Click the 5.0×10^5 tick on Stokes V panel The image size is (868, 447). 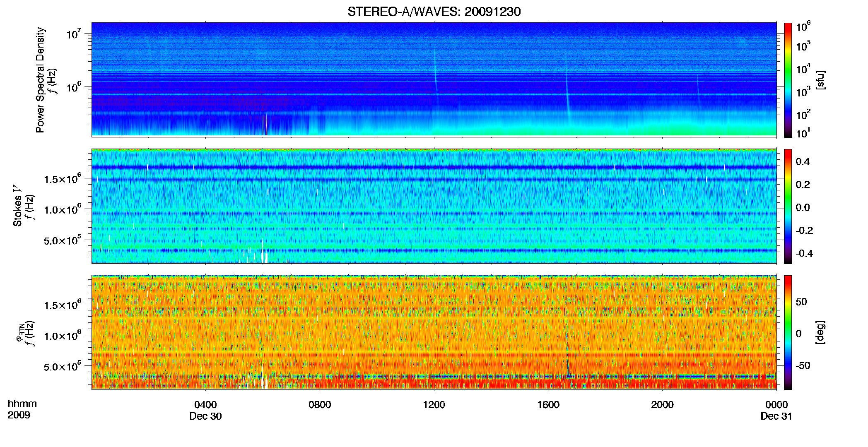pyautogui.click(x=63, y=240)
